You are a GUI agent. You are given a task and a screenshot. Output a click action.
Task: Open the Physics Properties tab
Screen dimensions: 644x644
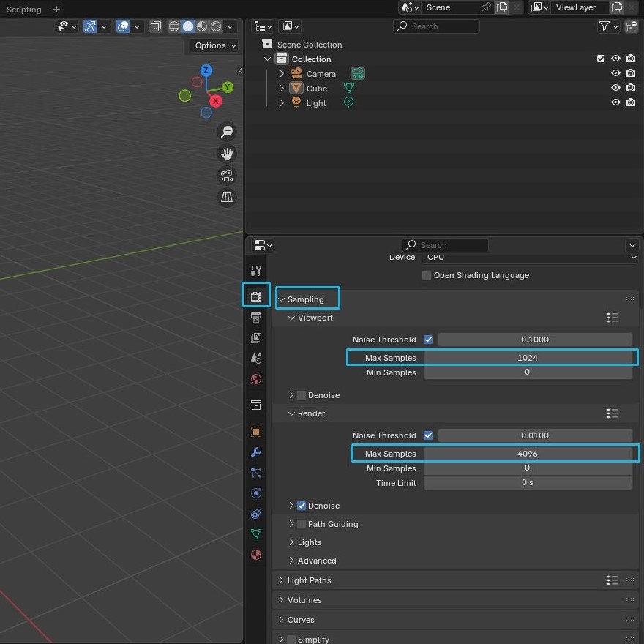[x=255, y=493]
